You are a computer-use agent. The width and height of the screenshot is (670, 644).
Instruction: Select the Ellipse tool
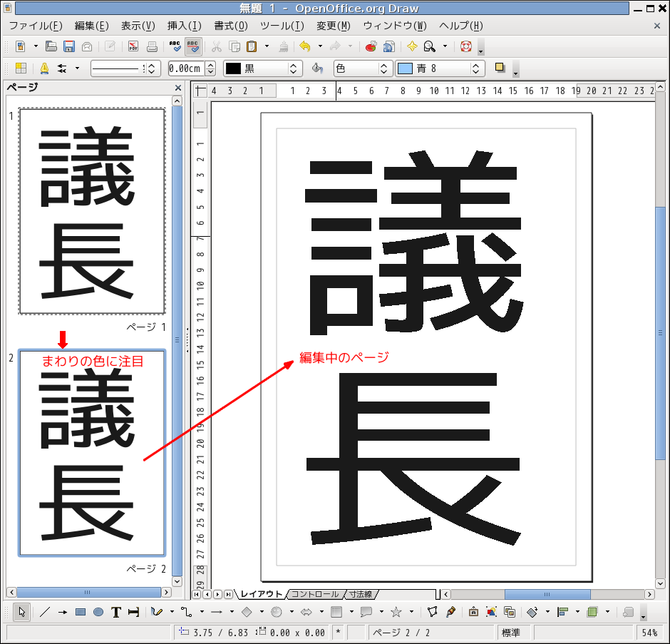[98, 612]
